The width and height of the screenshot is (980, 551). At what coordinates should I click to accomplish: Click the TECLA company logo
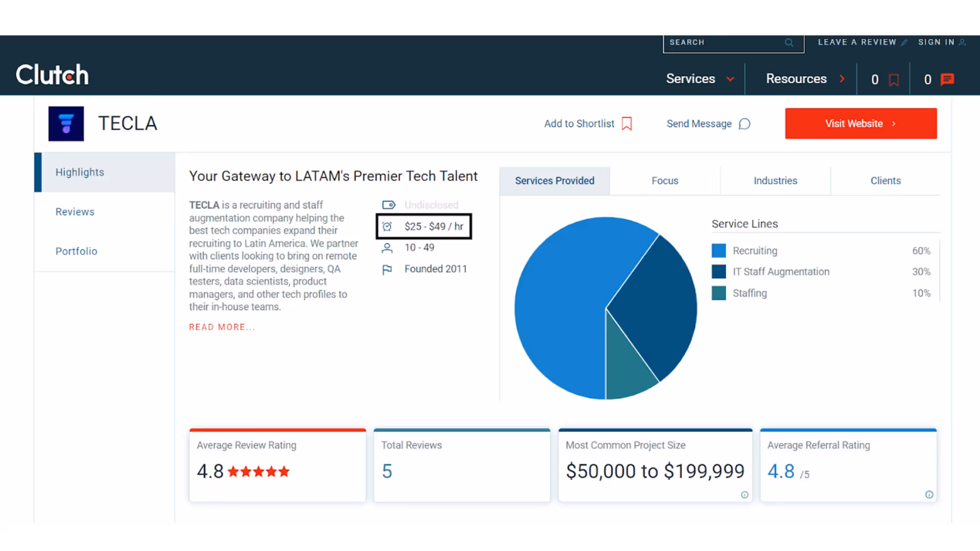click(66, 123)
